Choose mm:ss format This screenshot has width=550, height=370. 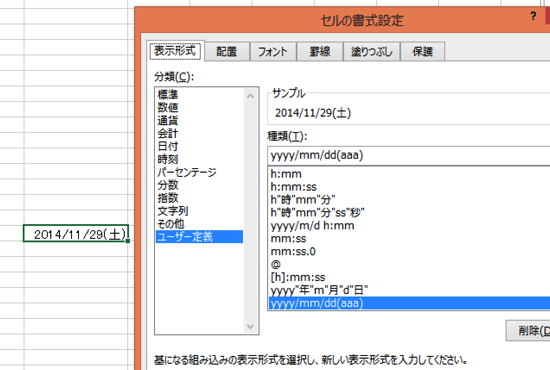tap(409, 238)
